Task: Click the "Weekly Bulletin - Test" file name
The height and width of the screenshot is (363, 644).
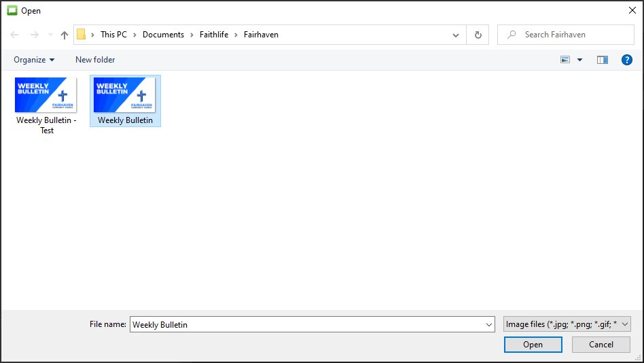Action: point(46,125)
